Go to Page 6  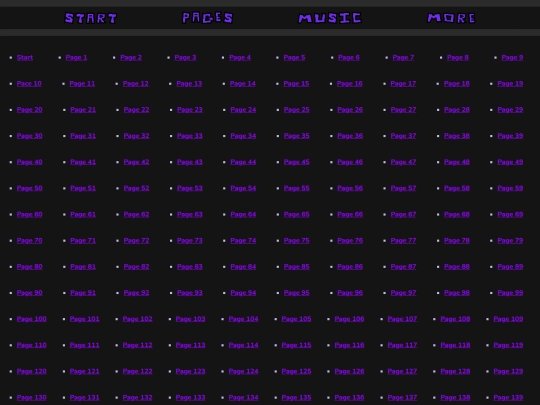click(349, 58)
